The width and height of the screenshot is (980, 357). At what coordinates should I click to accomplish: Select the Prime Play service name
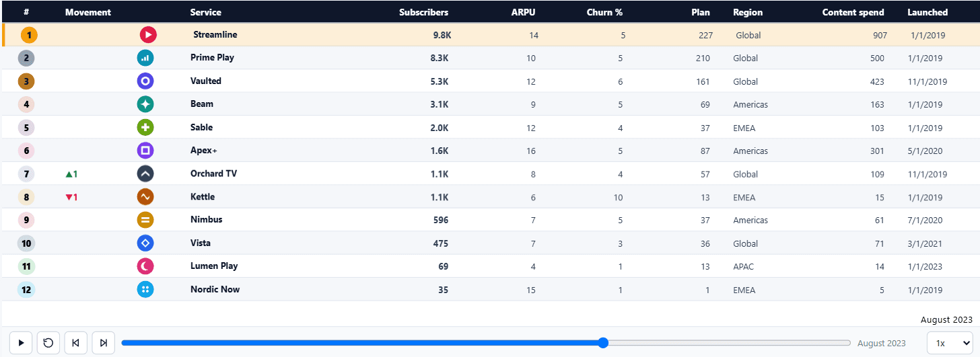(x=213, y=58)
